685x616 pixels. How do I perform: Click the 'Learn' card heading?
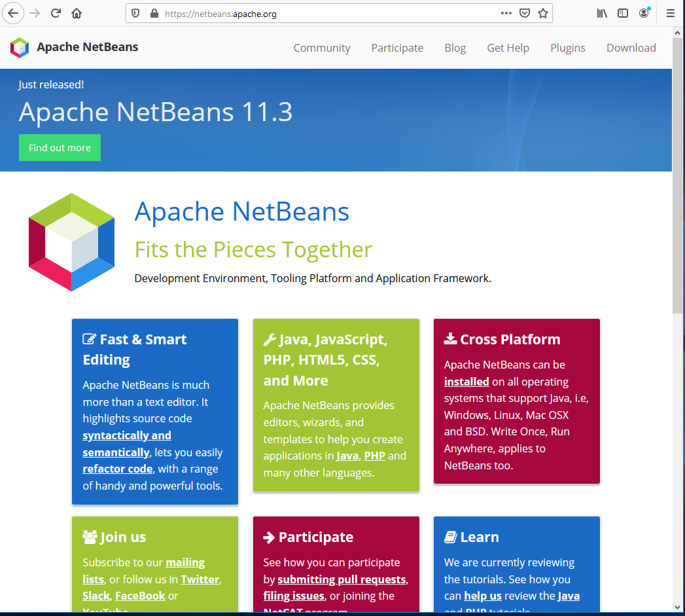tap(480, 537)
